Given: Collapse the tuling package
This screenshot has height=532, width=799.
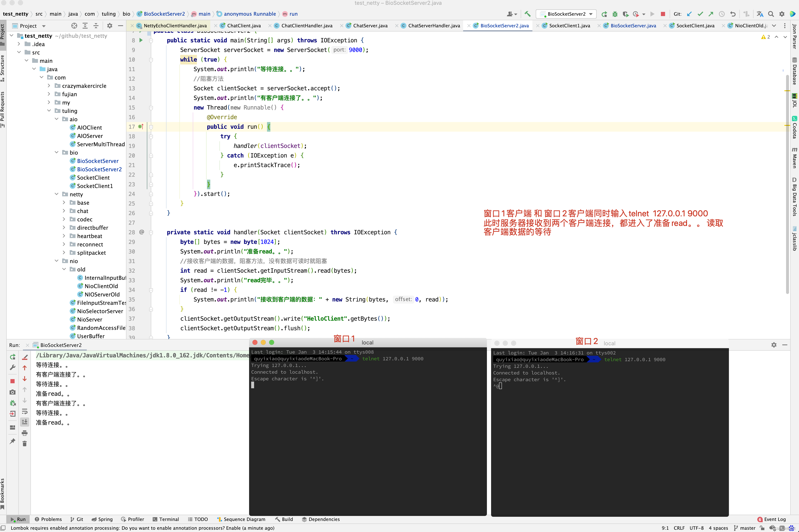Looking at the screenshot, I should (49, 111).
